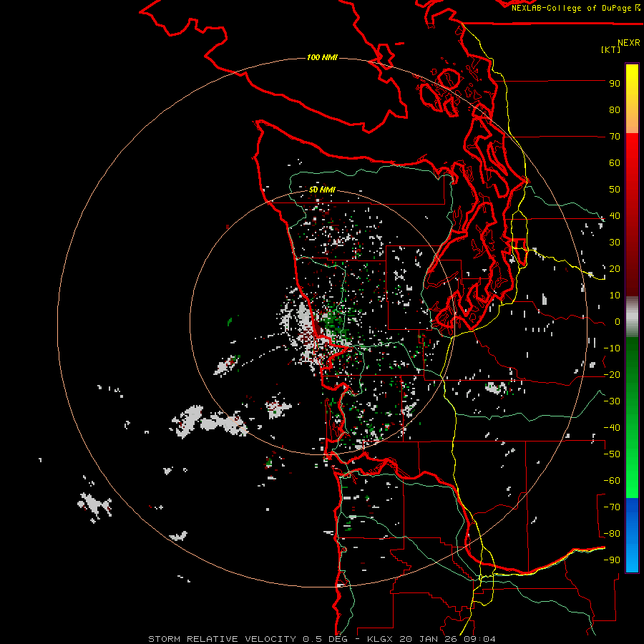Click the 0.5 DEG elevation text
This screenshot has height=644, width=644.
click(326, 639)
